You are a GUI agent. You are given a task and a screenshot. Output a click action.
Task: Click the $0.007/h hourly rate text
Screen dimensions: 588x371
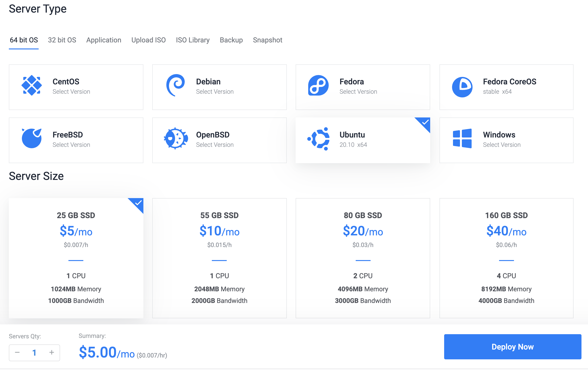[x=76, y=245]
